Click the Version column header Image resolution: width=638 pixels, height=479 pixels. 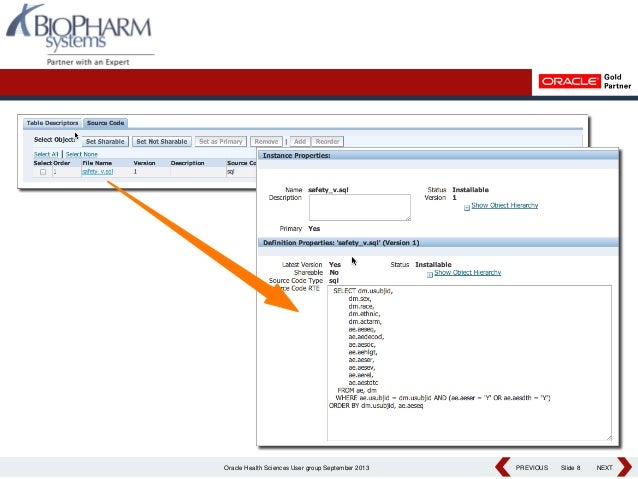click(x=144, y=163)
